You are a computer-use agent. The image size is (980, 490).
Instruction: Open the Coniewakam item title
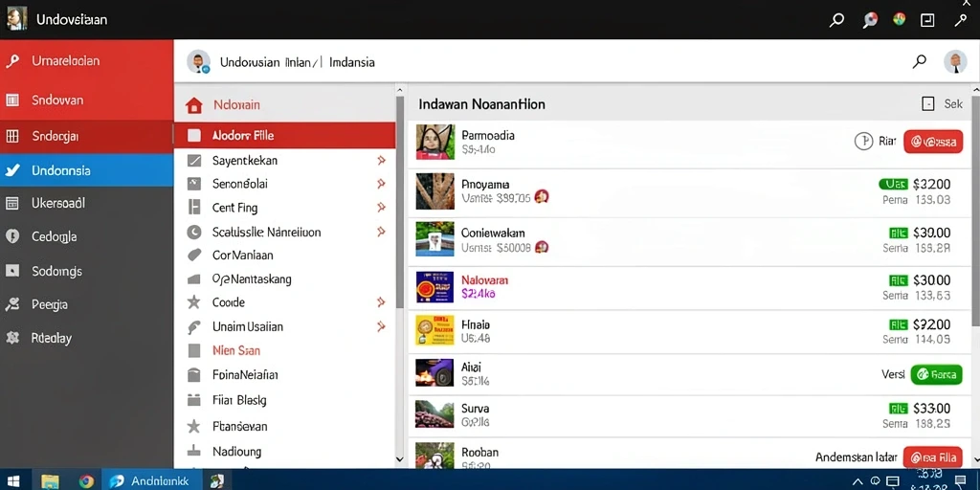493,234
